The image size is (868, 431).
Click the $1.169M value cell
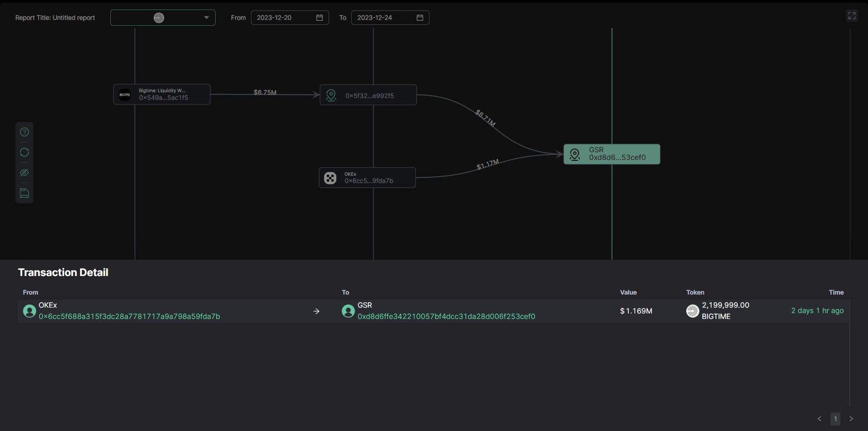click(636, 311)
